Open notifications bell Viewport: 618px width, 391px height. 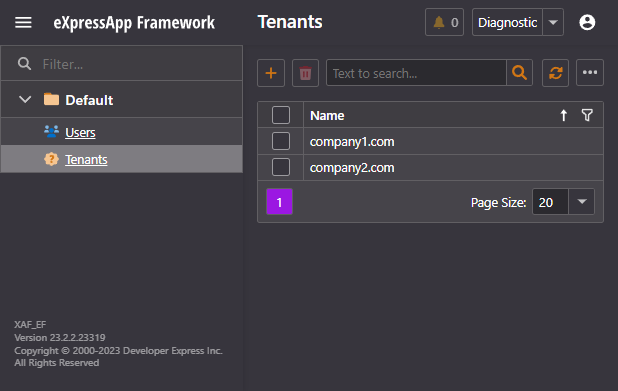coord(444,22)
